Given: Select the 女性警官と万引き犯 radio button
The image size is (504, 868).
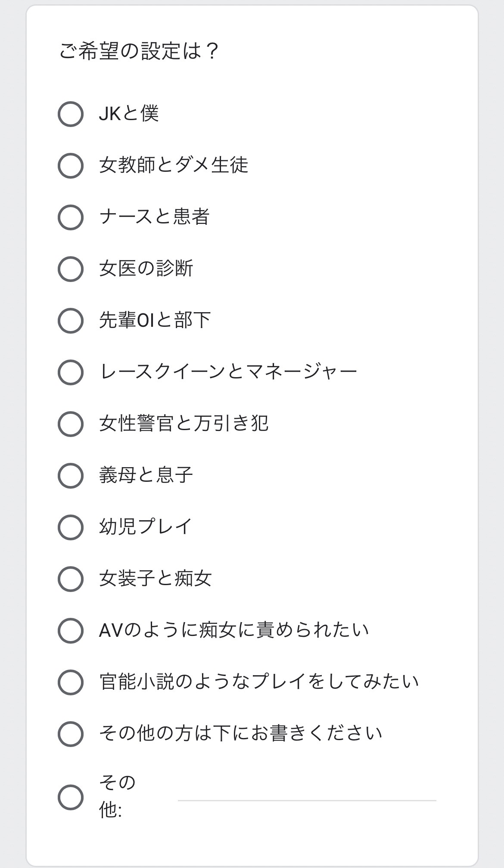Looking at the screenshot, I should [71, 424].
